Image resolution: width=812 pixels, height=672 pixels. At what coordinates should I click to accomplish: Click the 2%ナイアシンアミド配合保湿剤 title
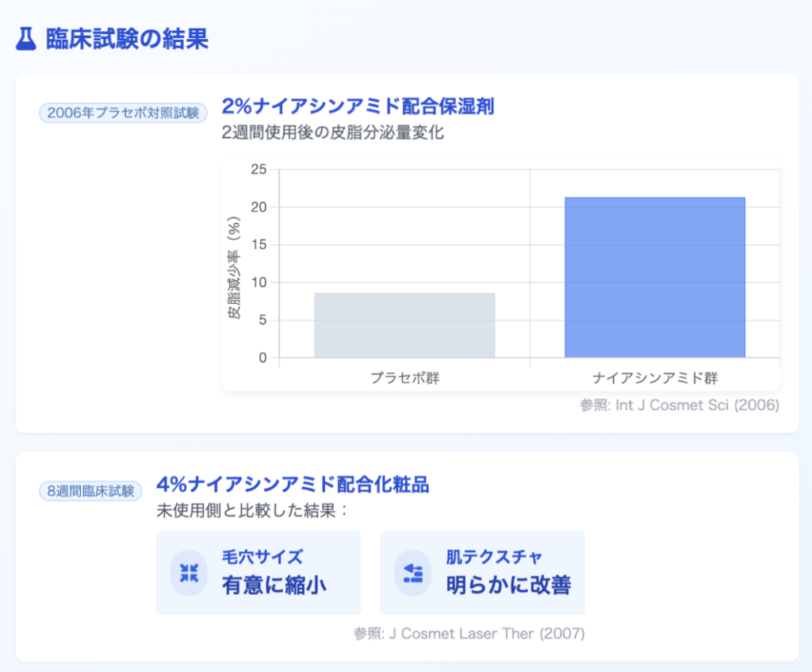[358, 106]
